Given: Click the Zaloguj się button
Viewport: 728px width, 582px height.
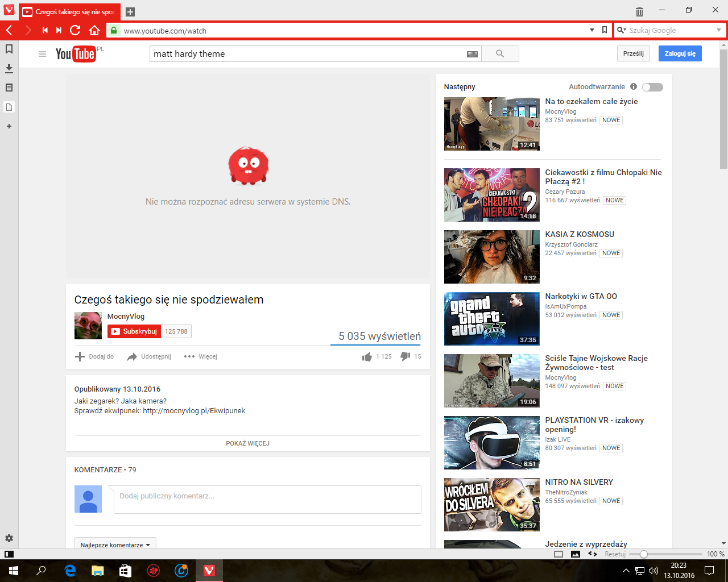Looking at the screenshot, I should tap(680, 53).
